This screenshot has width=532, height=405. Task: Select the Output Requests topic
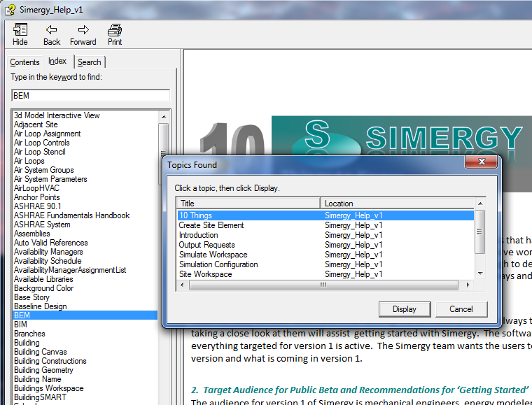tap(208, 245)
